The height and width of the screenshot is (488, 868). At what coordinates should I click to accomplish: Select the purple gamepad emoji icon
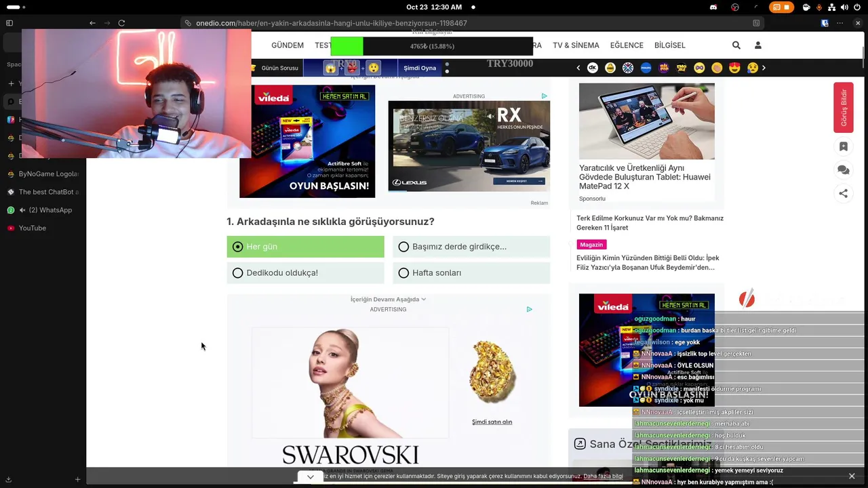[699, 68]
